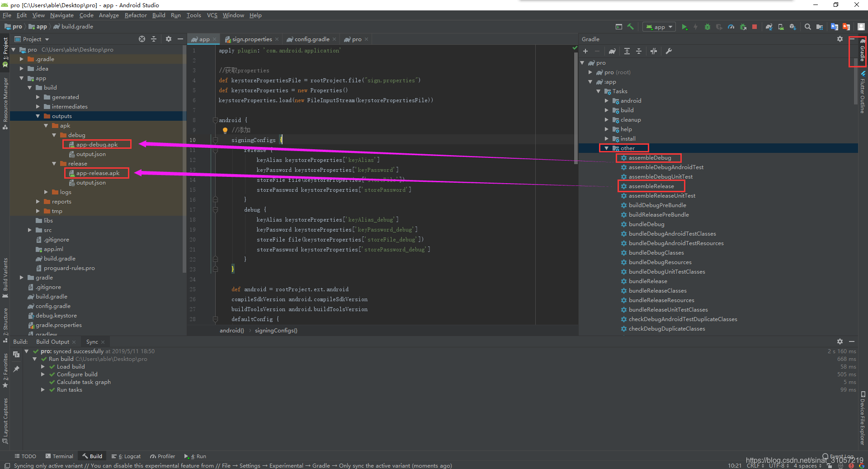Toggle the pin icon in Build panel

point(16,369)
